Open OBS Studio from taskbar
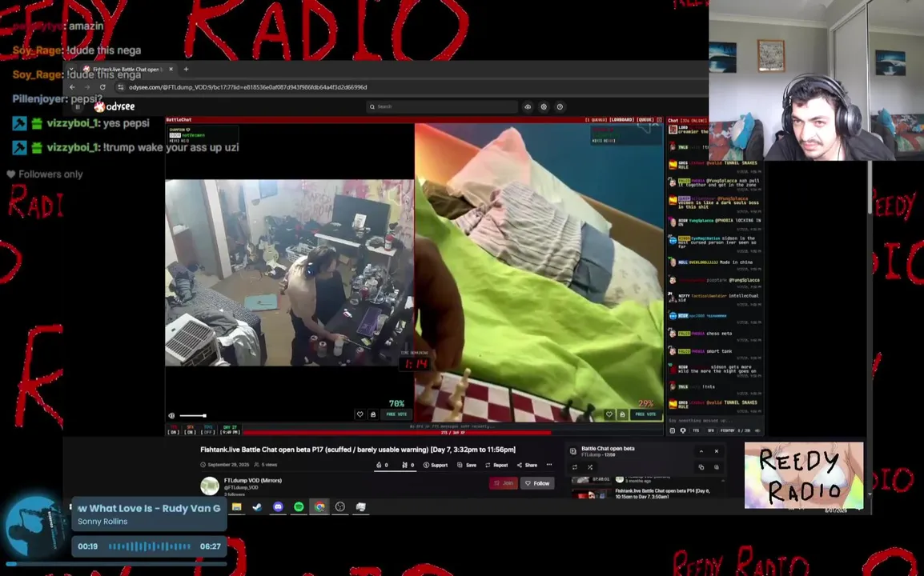This screenshot has width=924, height=576. 340,506
